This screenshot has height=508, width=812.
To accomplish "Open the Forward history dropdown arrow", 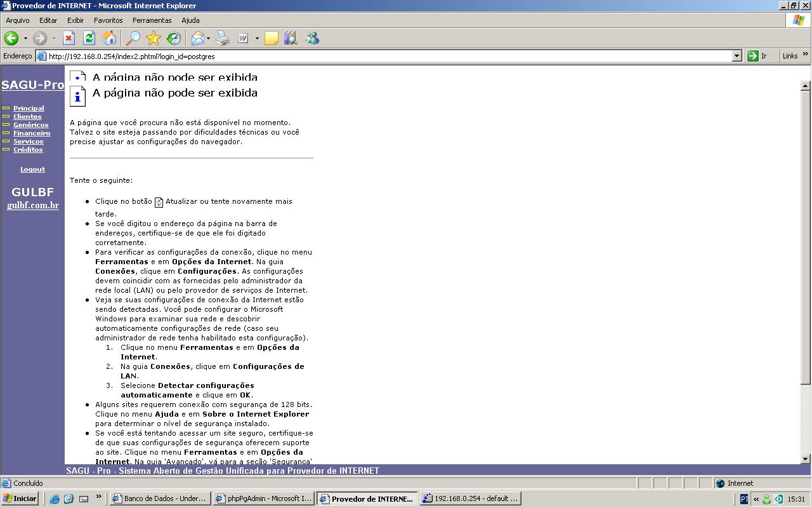I will [54, 39].
